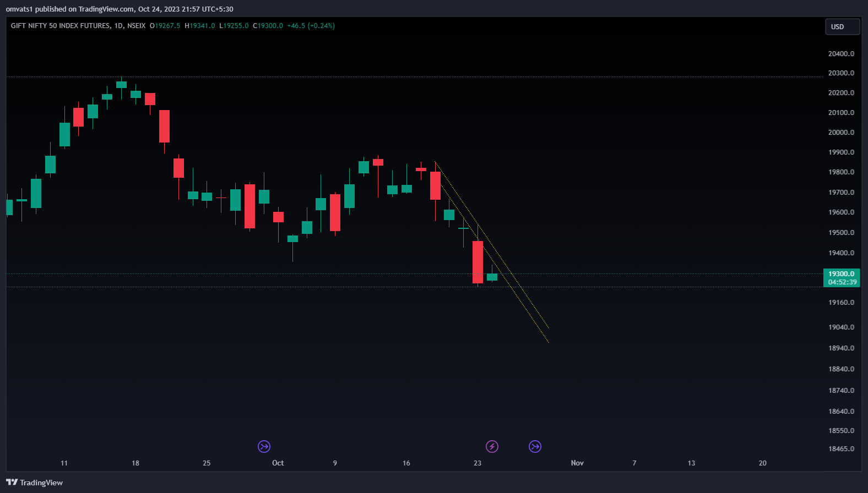Click the 23 date label on the time axis
This screenshot has height=493, width=868.
point(478,463)
